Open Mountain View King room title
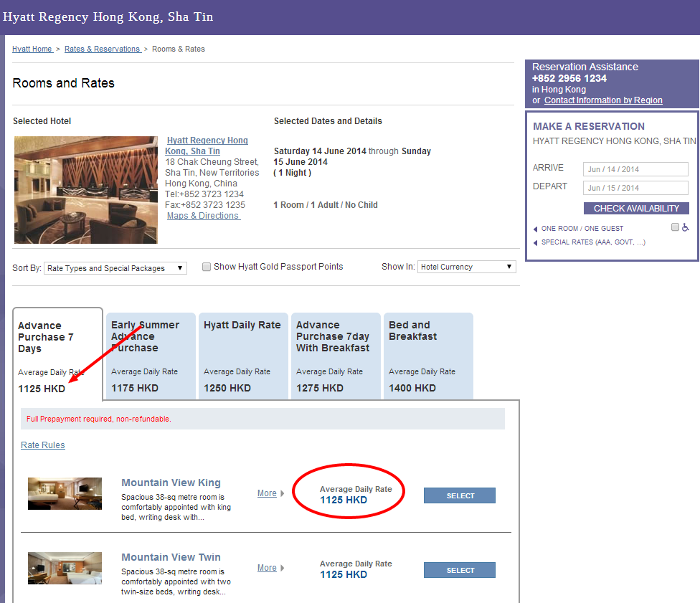Screen dimensions: 700x603 pos(171,483)
